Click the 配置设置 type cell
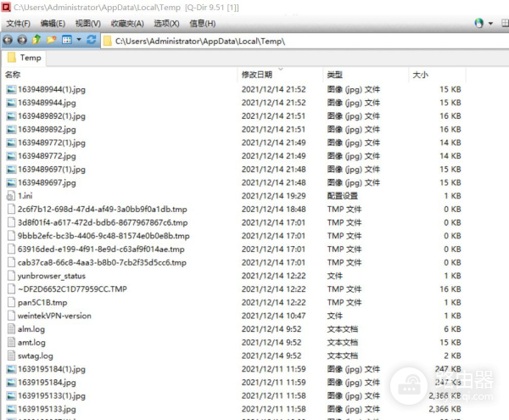 tap(343, 196)
